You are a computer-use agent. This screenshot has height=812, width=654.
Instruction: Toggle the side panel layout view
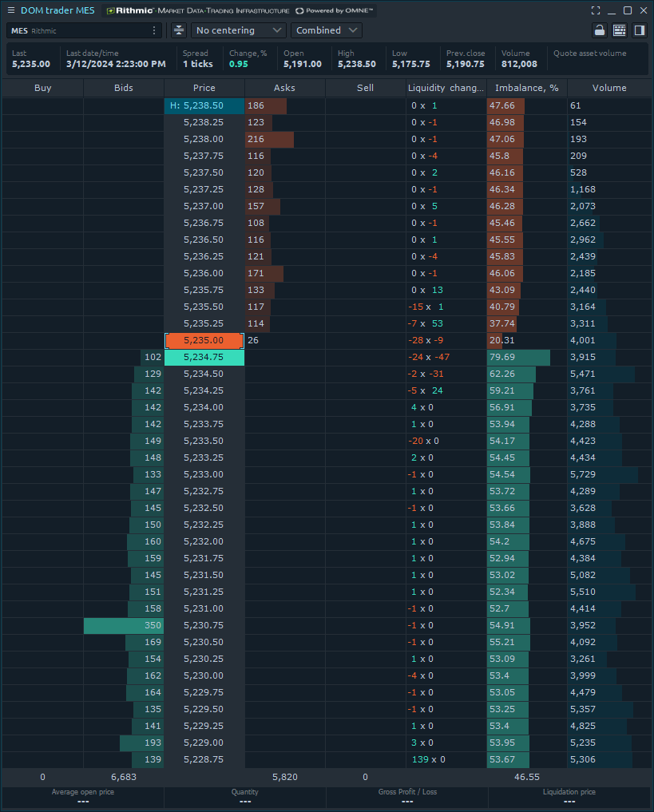coord(641,30)
